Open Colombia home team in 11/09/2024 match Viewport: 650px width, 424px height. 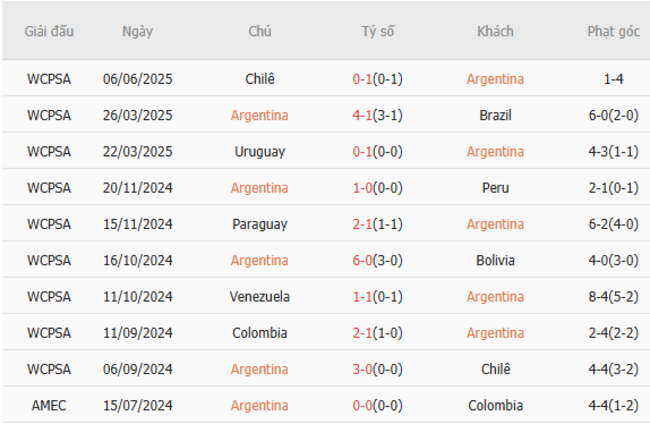pyautogui.click(x=259, y=333)
